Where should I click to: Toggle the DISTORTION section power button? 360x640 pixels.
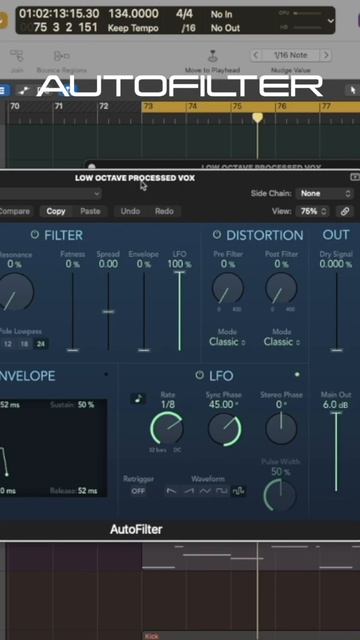pos(217,235)
